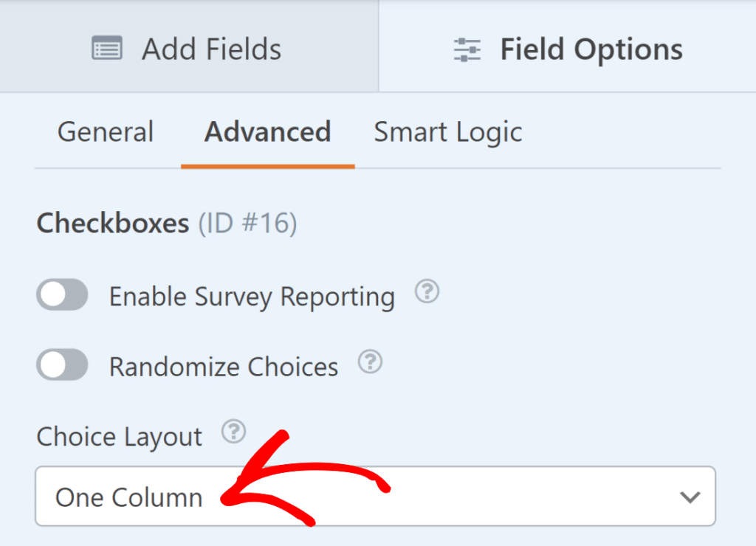Turn on Randomize Choices
This screenshot has width=756, height=546.
pyautogui.click(x=62, y=364)
